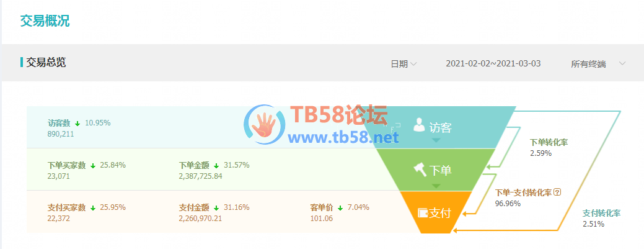Click green down arrow next to 访客数
Screen dimensions: 644x249
pos(77,124)
